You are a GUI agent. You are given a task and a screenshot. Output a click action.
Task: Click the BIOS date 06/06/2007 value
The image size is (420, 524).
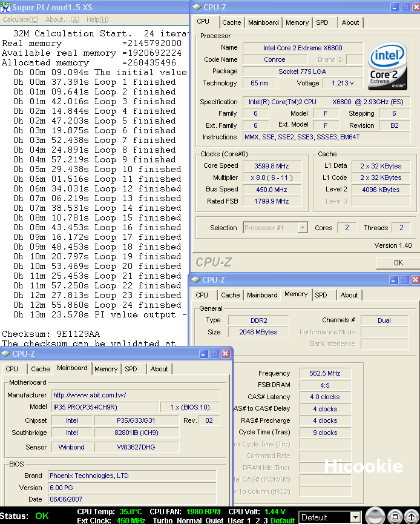132,499
